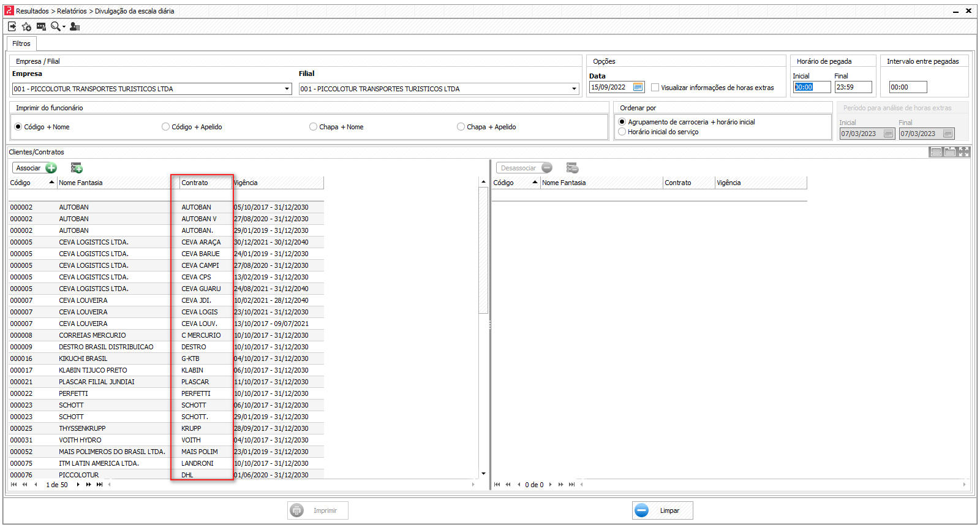The height and width of the screenshot is (527, 980).
Task: Focus the Horário de pegada Final field
Action: 853,87
